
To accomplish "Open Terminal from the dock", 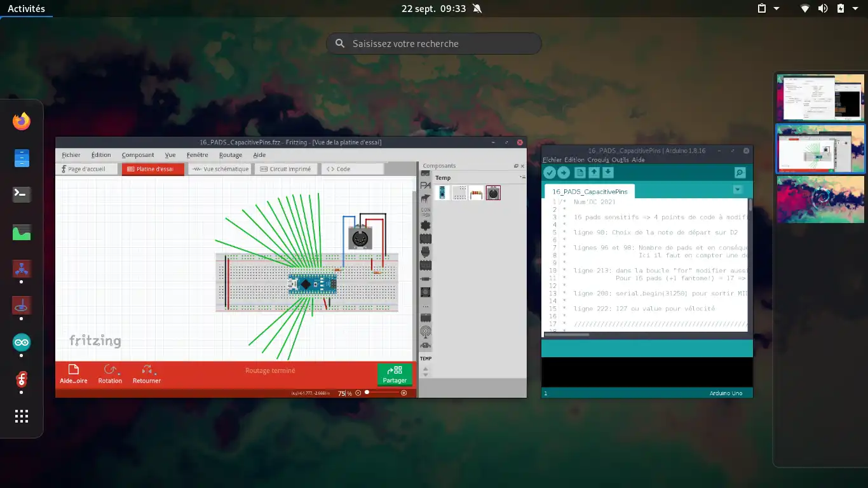I will coord(22,194).
